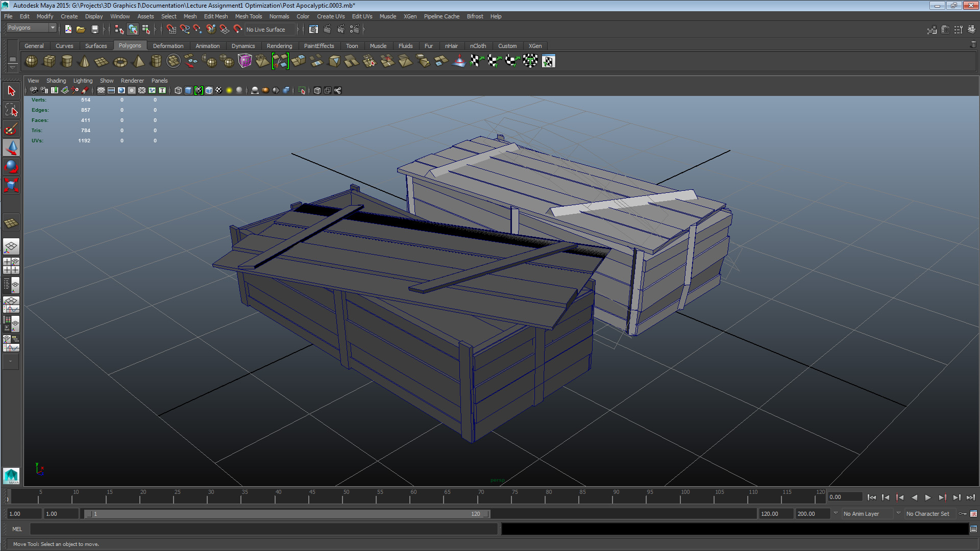Open the Polygons menu set dropdown
The height and width of the screenshot is (551, 980).
tap(52, 28)
